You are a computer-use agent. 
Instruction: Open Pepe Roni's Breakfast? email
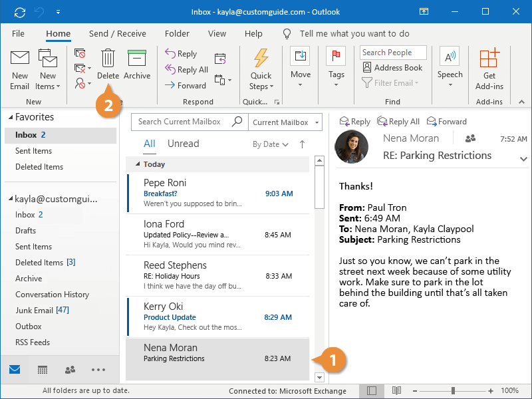click(x=218, y=193)
